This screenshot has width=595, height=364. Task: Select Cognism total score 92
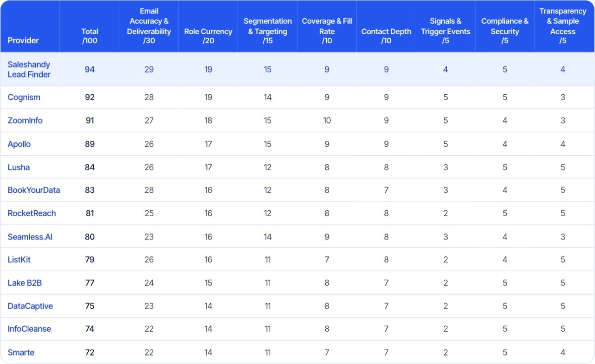[x=90, y=97]
